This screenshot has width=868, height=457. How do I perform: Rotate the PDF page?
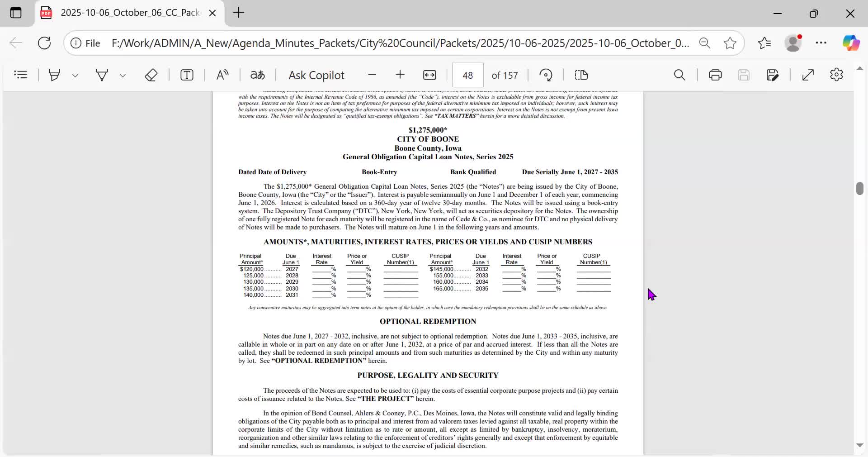(546, 75)
